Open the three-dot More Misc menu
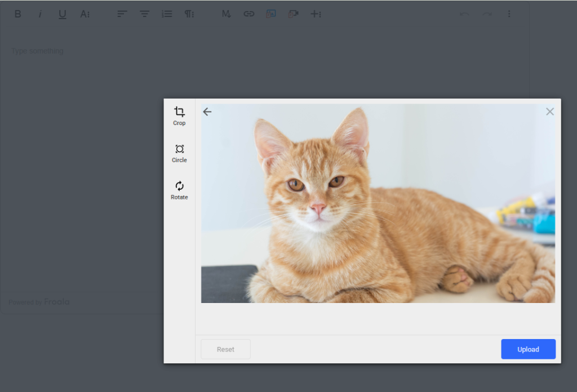Viewport: 577px width, 392px height. 509,14
